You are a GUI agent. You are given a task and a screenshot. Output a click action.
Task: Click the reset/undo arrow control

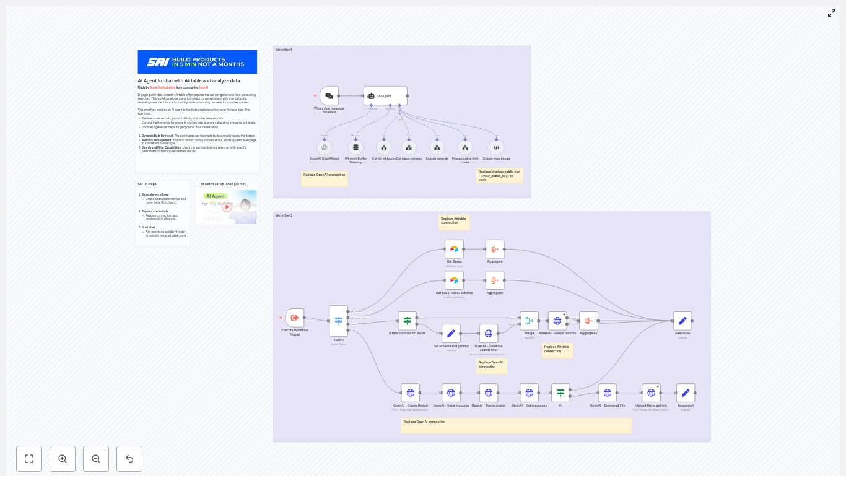129,459
